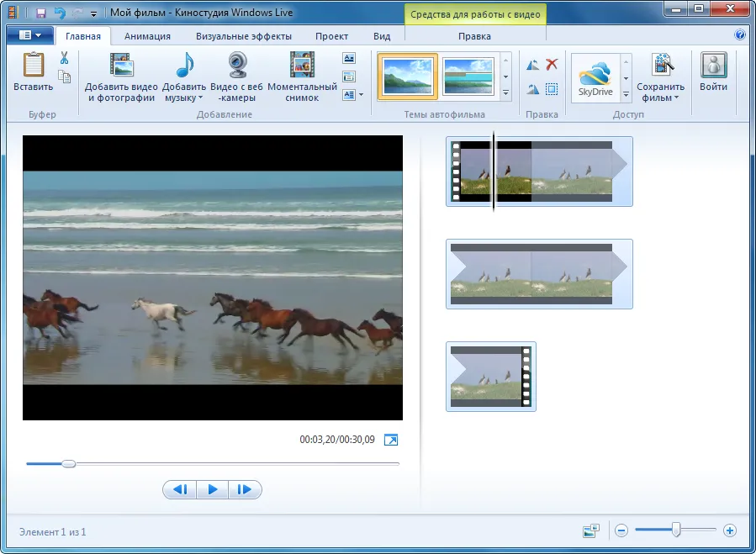
Task: Switch preview to full screen
Action: [x=391, y=440]
